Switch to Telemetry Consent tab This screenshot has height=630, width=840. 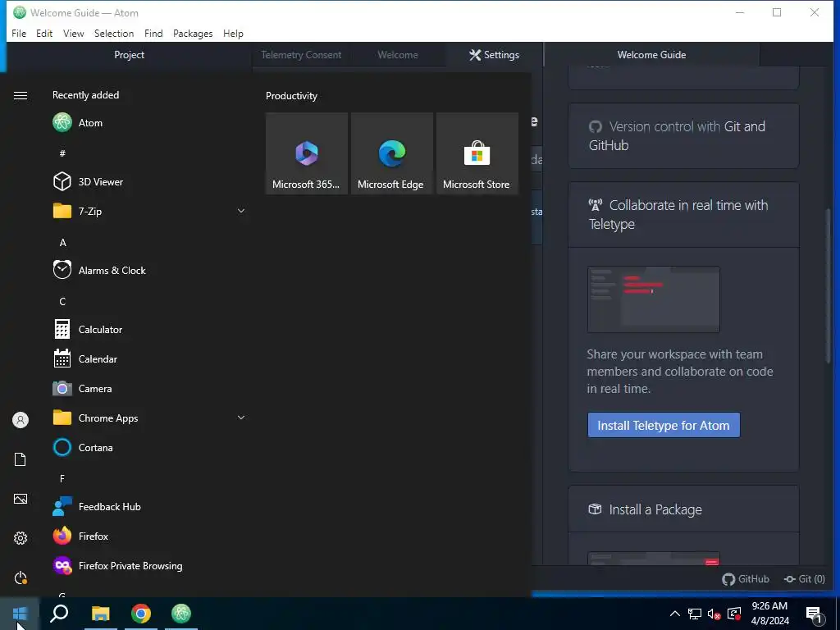coord(301,55)
